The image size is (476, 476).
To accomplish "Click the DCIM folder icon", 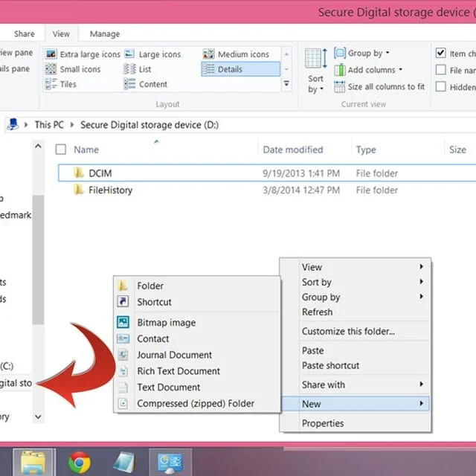I will pyautogui.click(x=79, y=173).
